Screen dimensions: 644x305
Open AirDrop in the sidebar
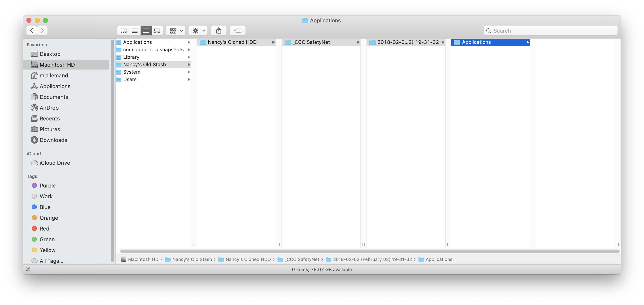click(x=49, y=108)
